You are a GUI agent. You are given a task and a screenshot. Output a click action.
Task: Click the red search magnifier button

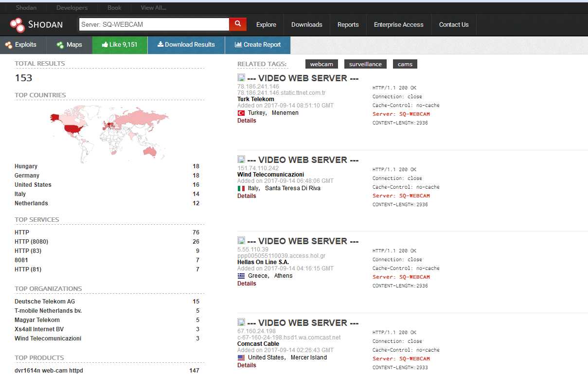238,24
